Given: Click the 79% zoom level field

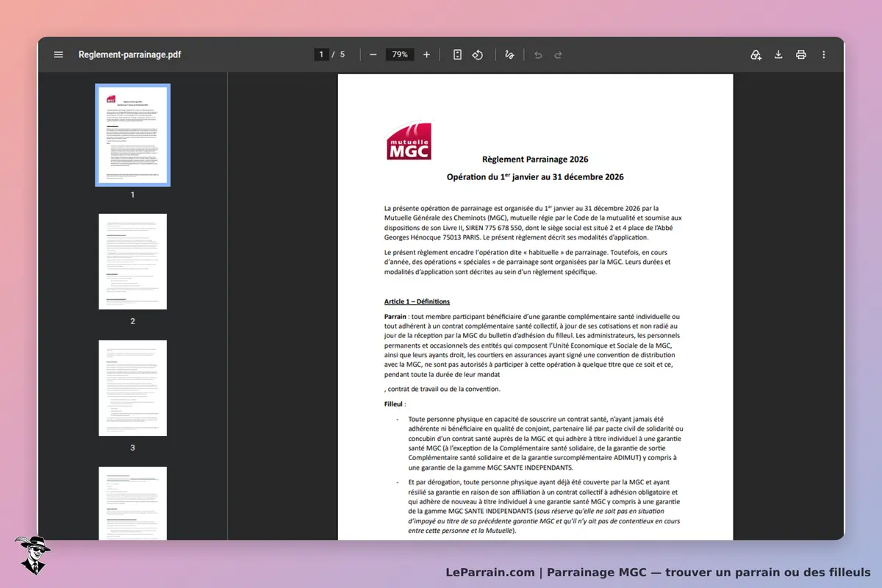Looking at the screenshot, I should click(400, 54).
